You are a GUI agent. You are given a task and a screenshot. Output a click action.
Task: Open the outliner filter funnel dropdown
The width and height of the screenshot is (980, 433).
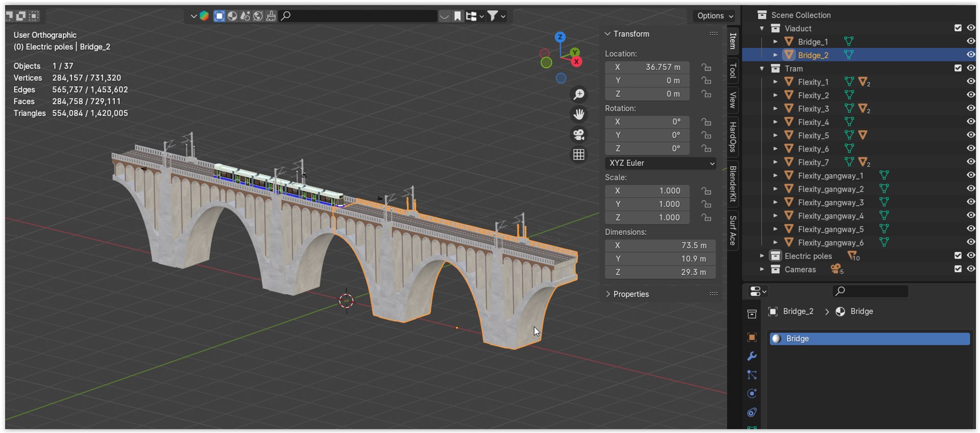[x=495, y=16]
